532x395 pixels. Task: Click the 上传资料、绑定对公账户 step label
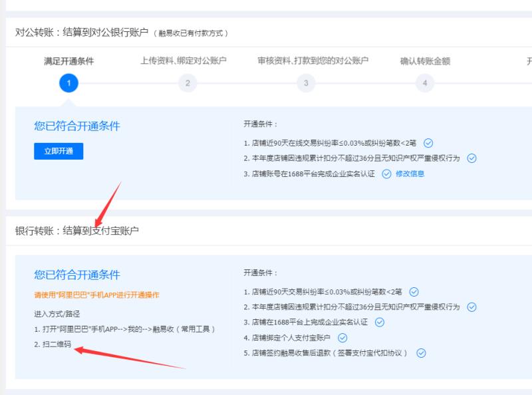coord(184,61)
